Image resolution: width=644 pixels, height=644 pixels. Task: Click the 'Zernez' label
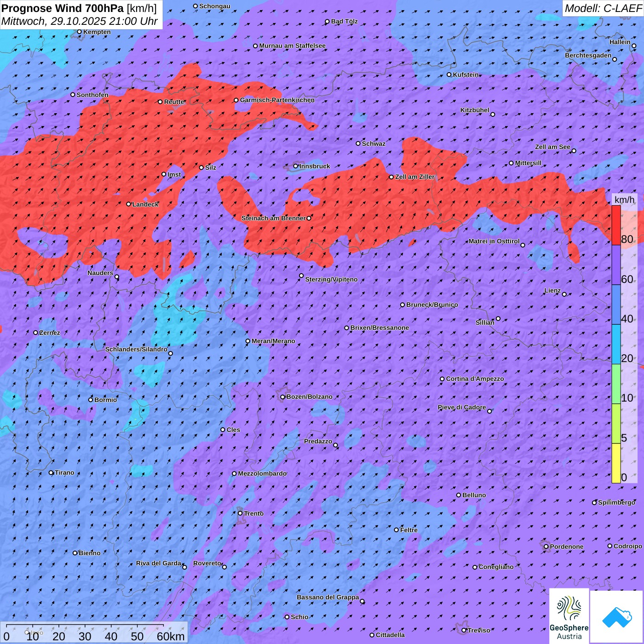50,333
